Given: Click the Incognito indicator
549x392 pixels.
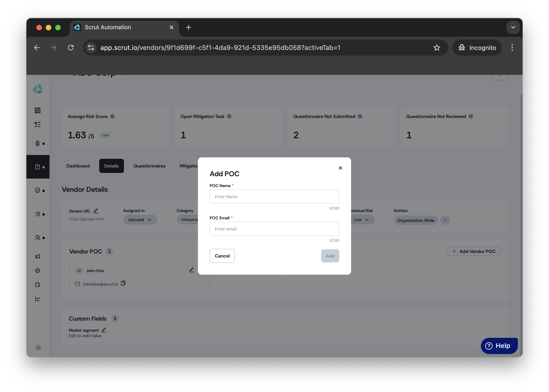Looking at the screenshot, I should pos(477,48).
